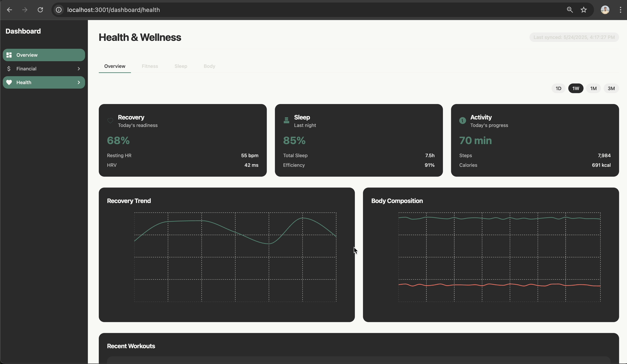Viewport: 627px width, 364px height.
Task: Open the browser three-dot menu
Action: [620, 10]
